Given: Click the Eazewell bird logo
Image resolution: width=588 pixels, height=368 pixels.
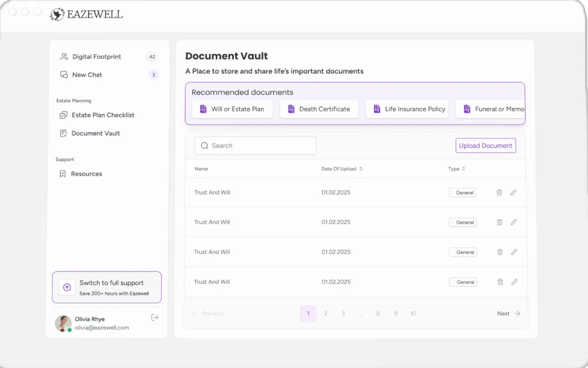Looking at the screenshot, I should click(x=57, y=14).
